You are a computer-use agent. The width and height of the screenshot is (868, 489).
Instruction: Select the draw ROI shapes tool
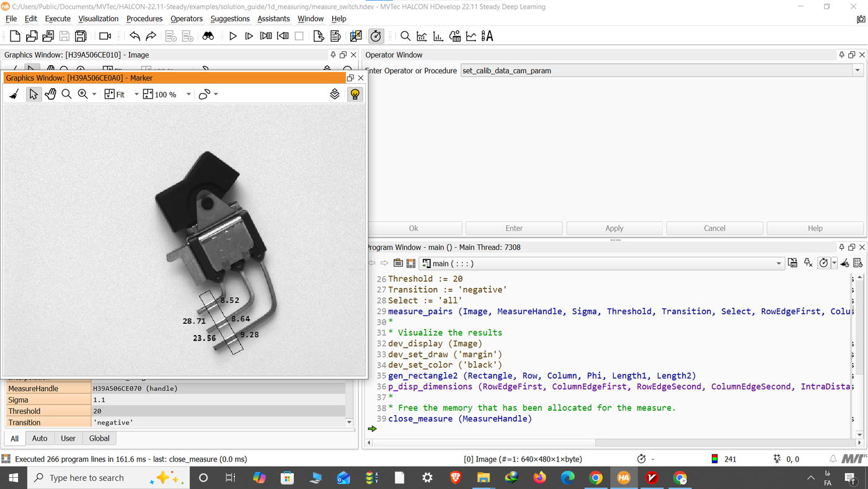click(204, 94)
